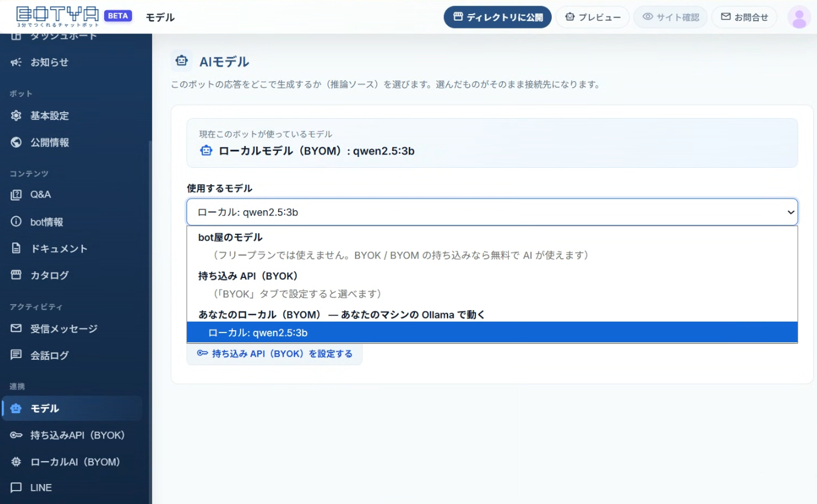Go to ローカルAI（BYOM） page
Viewport: 817px width, 504px height.
[71, 462]
